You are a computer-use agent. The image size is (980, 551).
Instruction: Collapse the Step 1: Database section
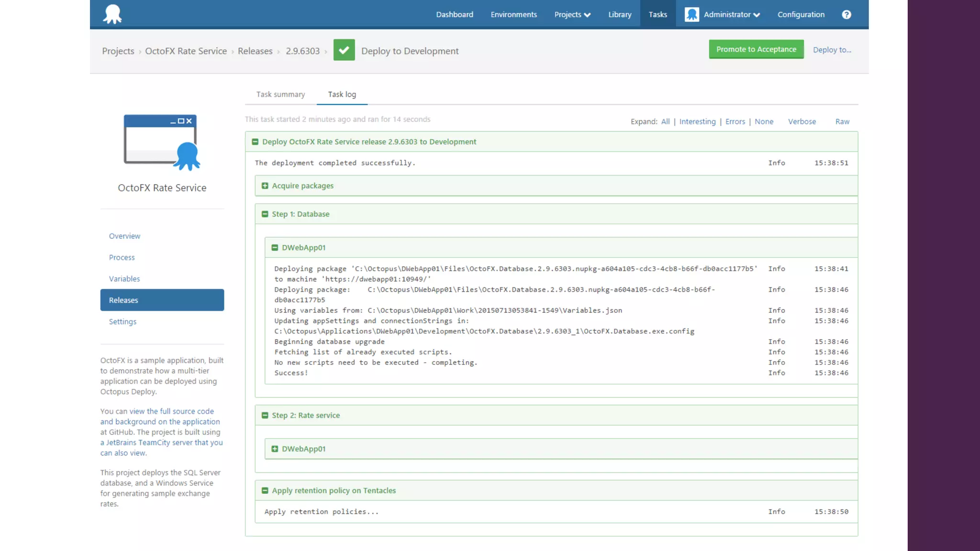pos(265,214)
